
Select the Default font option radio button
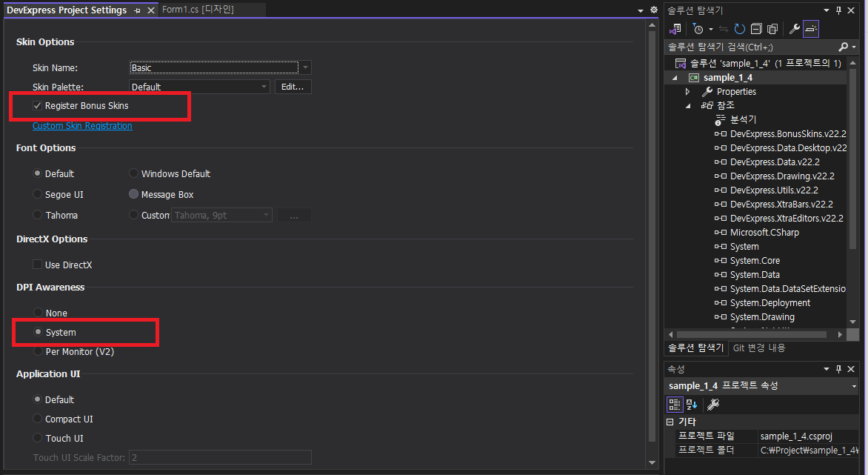[x=38, y=173]
